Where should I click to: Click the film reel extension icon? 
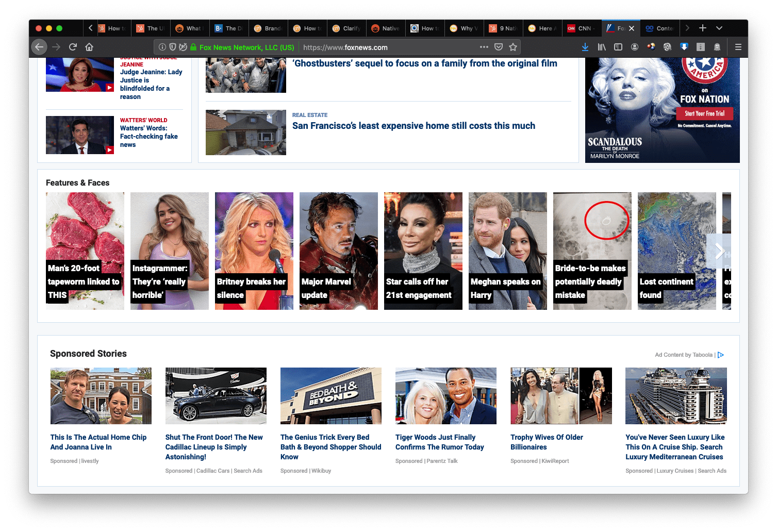click(667, 47)
